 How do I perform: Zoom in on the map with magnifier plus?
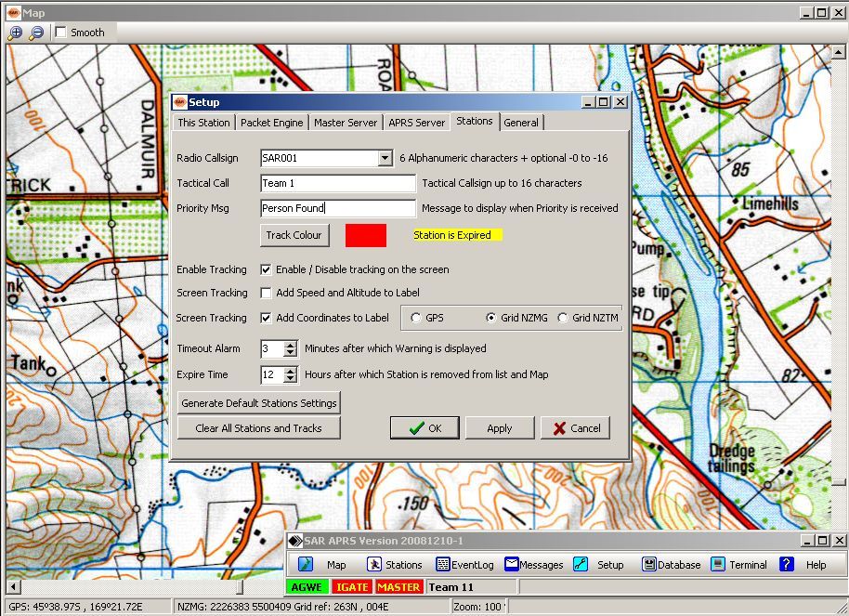click(15, 33)
